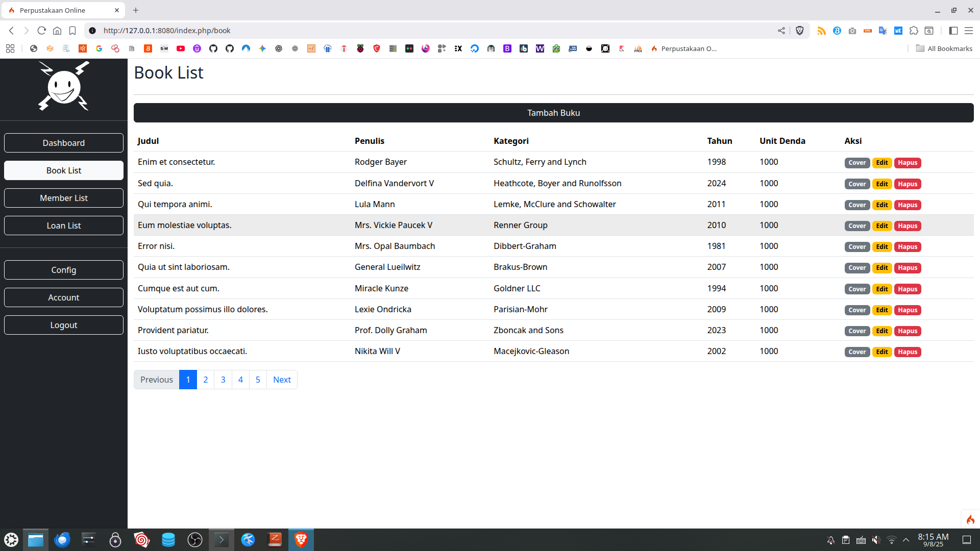Open the share icon in address bar
This screenshot has height=551, width=980.
(781, 31)
